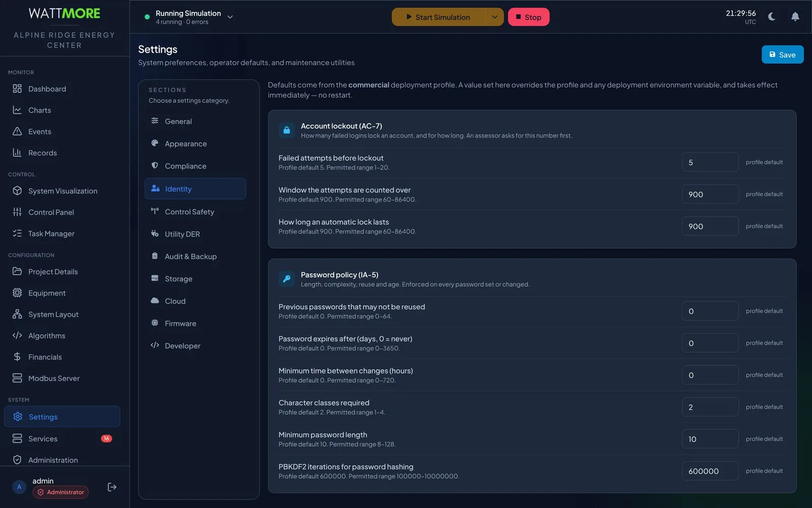
Task: Edit Password expires after days field
Action: (710, 343)
